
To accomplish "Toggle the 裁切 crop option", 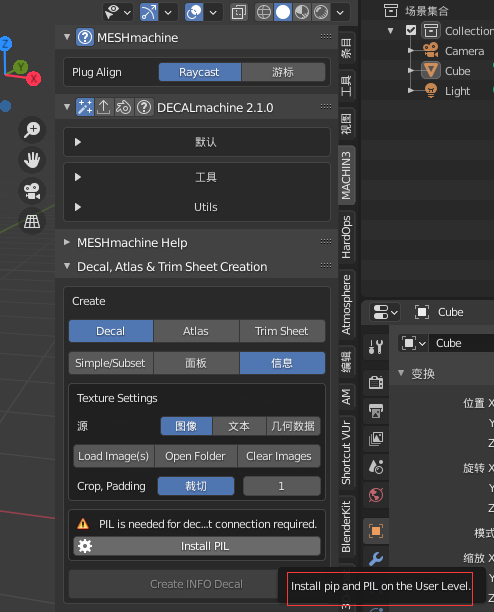I will pos(196,486).
